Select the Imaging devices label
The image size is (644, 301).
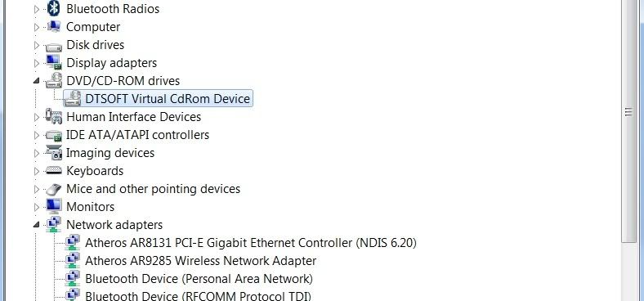(x=110, y=153)
